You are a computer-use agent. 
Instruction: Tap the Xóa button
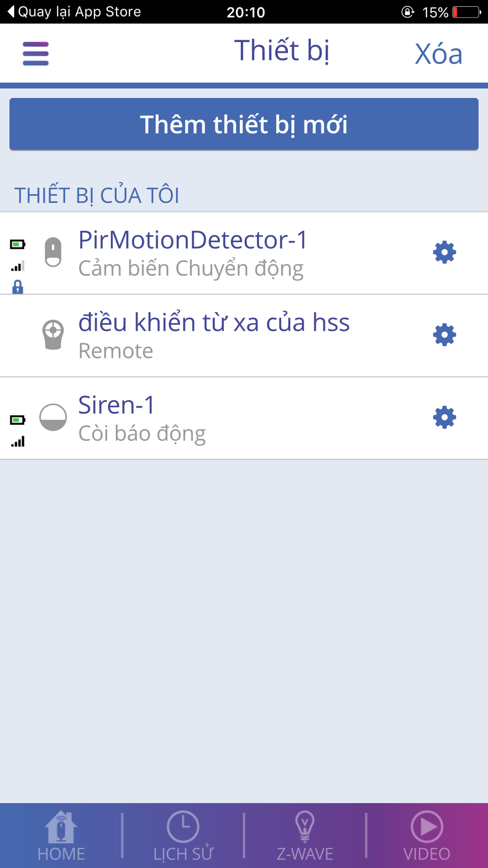point(438,54)
